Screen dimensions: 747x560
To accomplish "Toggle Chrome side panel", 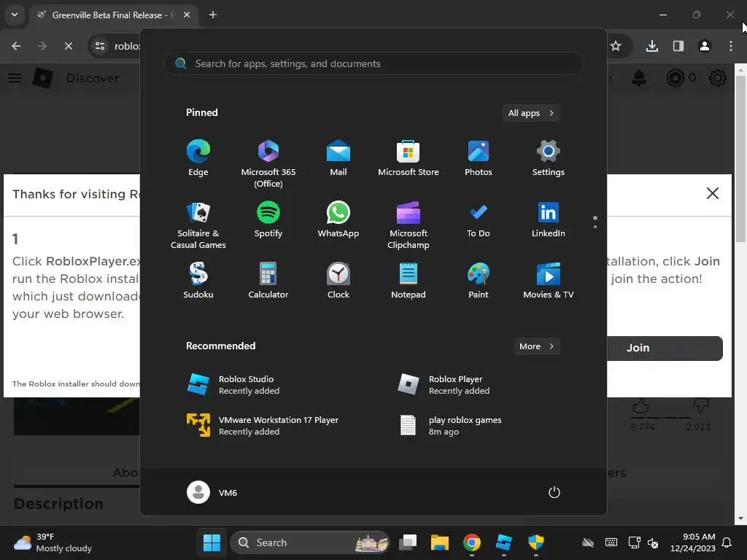I will pyautogui.click(x=678, y=46).
